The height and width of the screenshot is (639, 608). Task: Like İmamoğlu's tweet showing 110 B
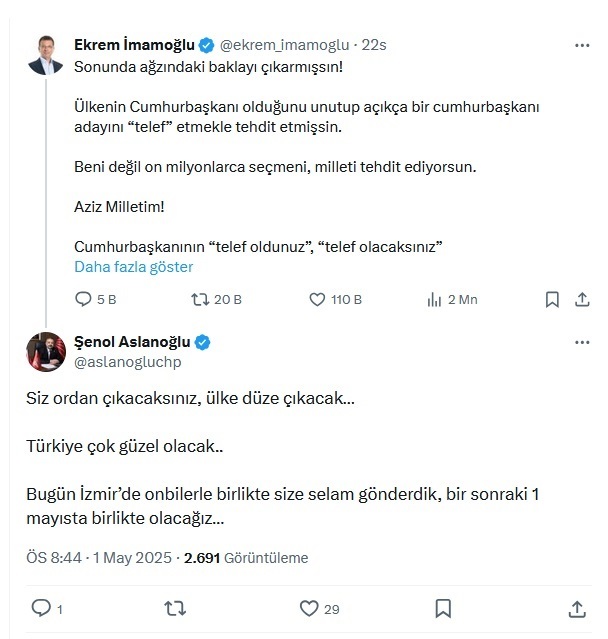318,299
